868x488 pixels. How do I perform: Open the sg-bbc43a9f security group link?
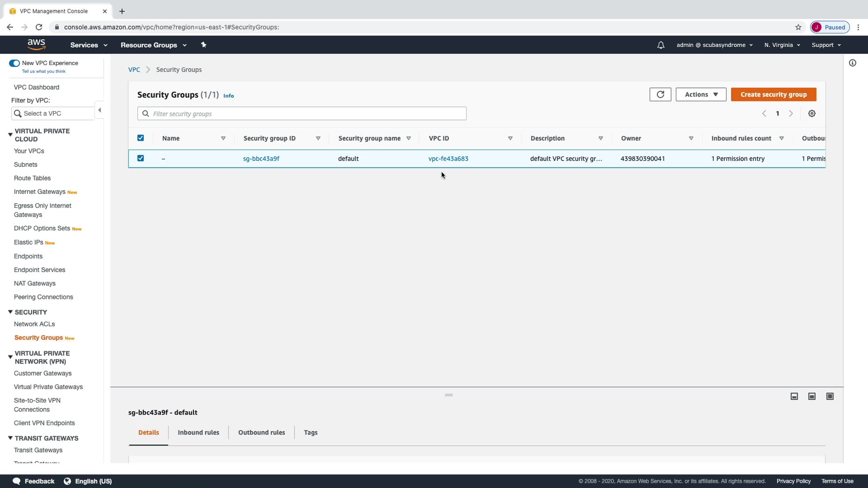pyautogui.click(x=261, y=158)
